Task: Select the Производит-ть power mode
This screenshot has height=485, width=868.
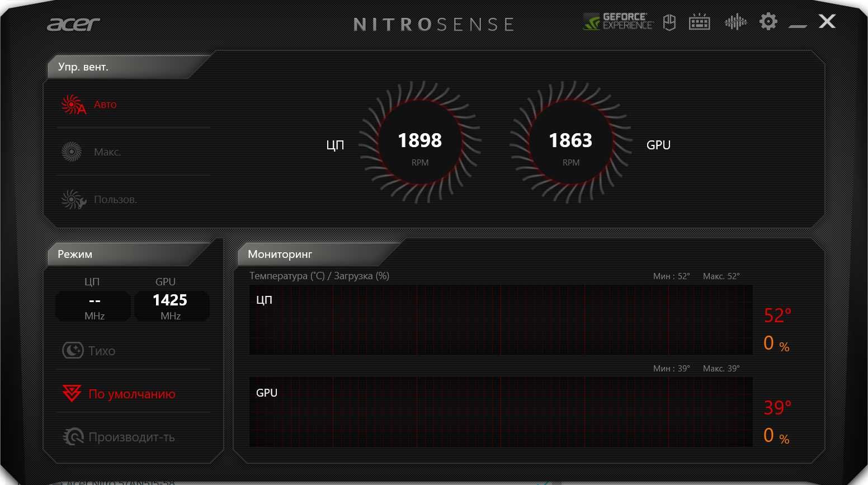Action: [133, 437]
